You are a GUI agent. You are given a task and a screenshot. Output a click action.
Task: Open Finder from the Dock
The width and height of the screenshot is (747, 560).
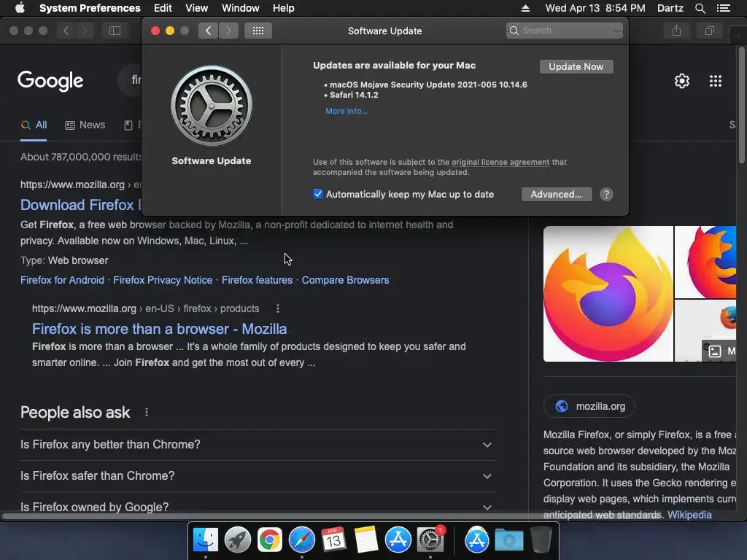pos(205,540)
